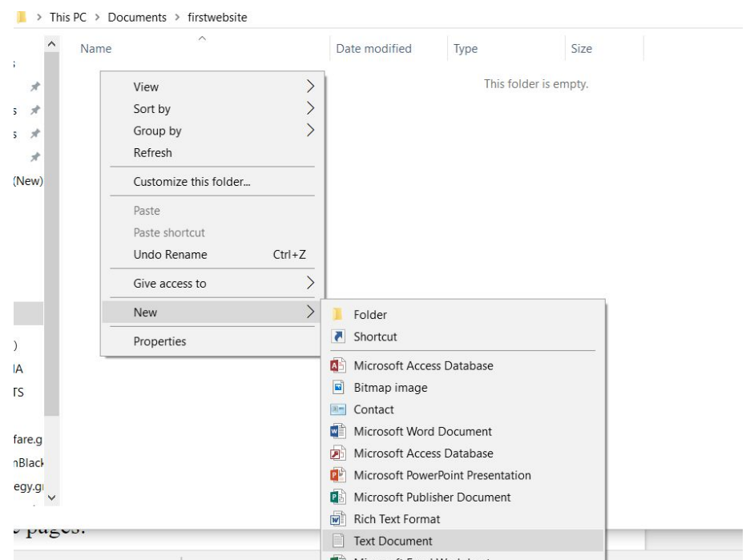The width and height of the screenshot is (746, 560).
Task: Click the Microsoft Word Document icon
Action: point(337,432)
